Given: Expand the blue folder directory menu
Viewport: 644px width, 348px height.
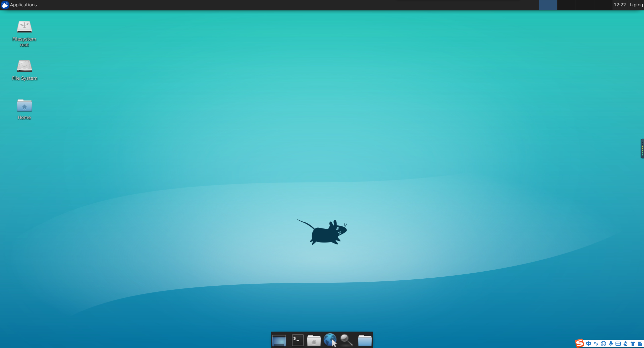Looking at the screenshot, I should pyautogui.click(x=365, y=340).
